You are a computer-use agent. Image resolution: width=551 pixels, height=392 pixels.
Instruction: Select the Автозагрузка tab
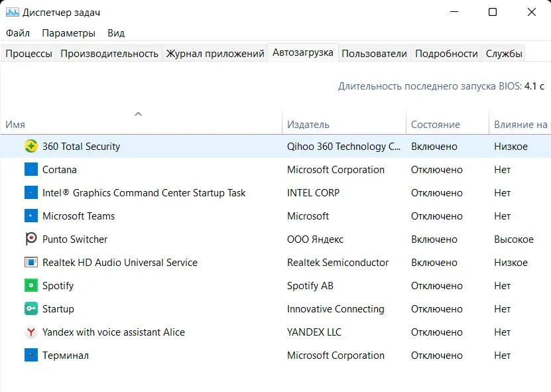(303, 52)
